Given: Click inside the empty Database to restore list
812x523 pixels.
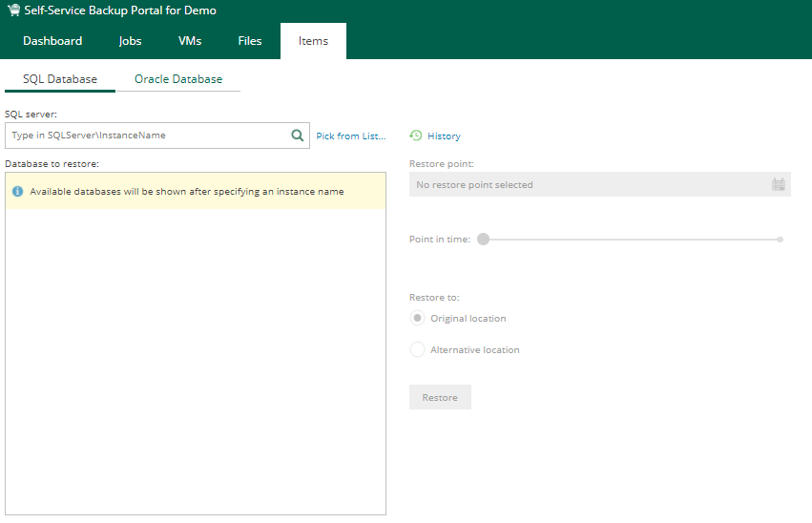Looking at the screenshot, I should coord(195,363).
